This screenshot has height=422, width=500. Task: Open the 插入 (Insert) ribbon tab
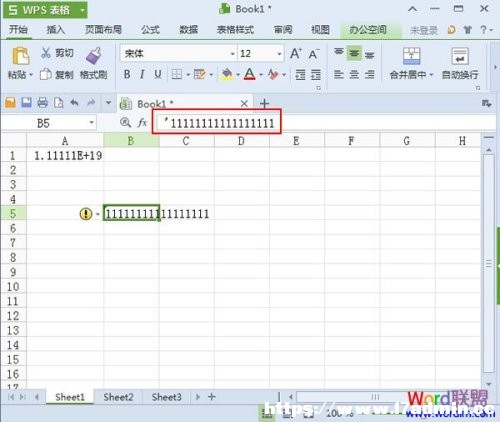pyautogui.click(x=55, y=30)
